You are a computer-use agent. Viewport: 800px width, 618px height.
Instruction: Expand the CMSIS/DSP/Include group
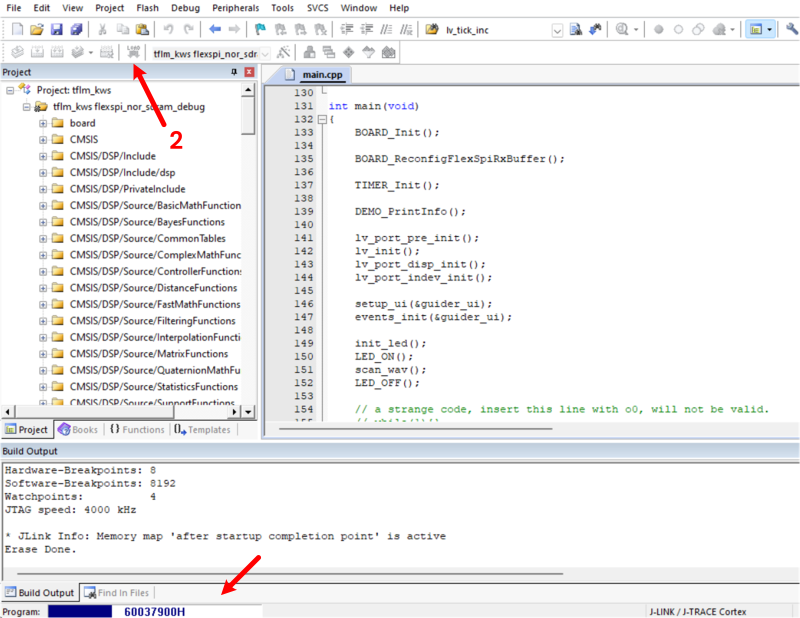coord(43,156)
